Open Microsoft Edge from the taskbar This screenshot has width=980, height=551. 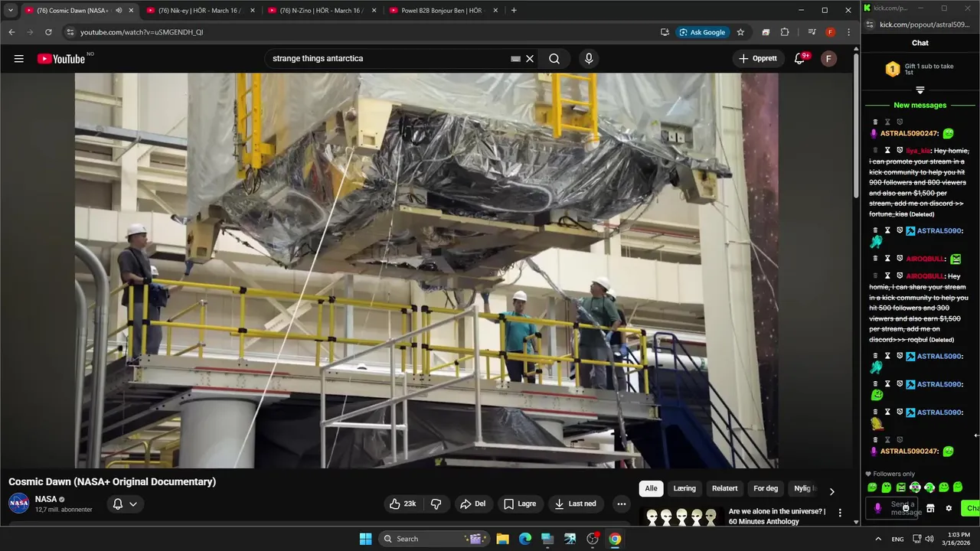tap(525, 539)
